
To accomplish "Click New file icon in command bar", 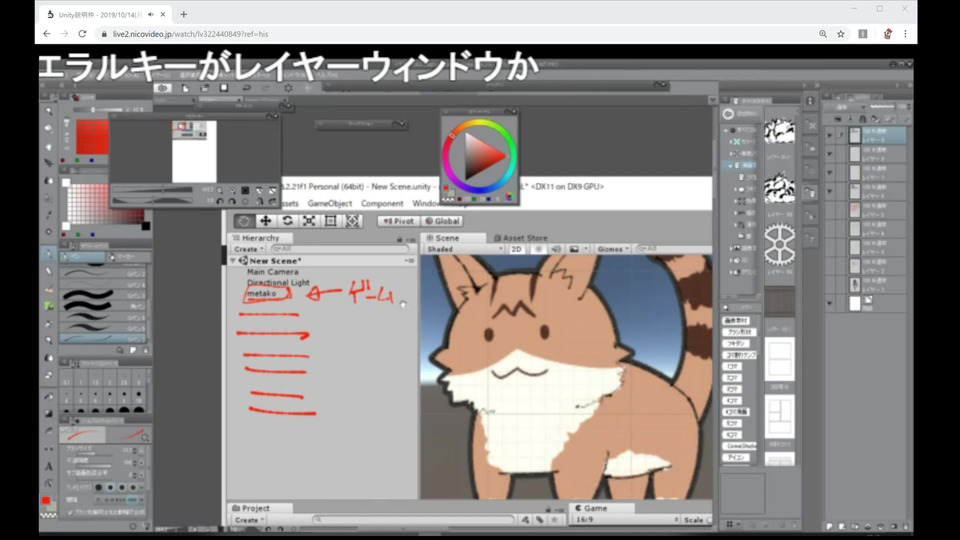I will pyautogui.click(x=185, y=88).
